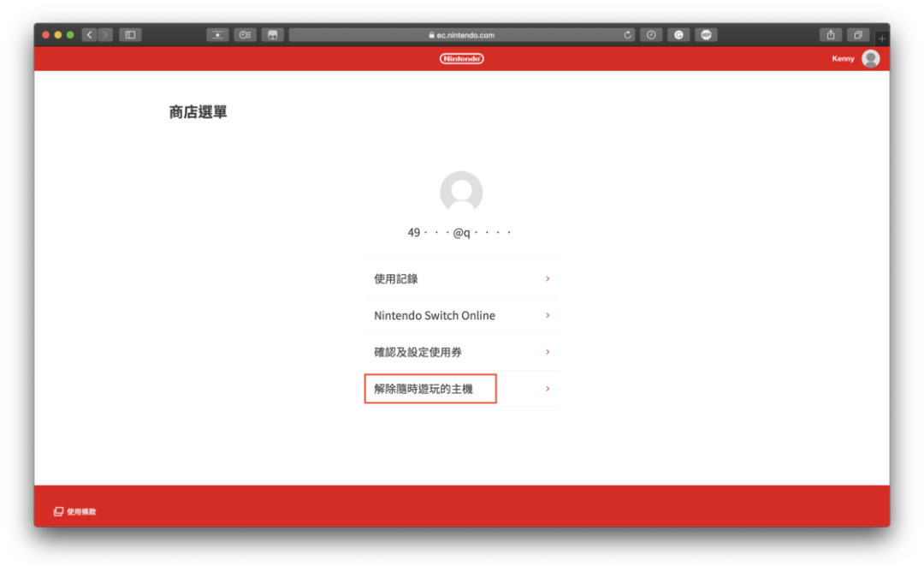Viewport: 924px width, 572px height.
Task: Click the chevron on the Nintendo Switch Online row
Action: pyautogui.click(x=548, y=315)
